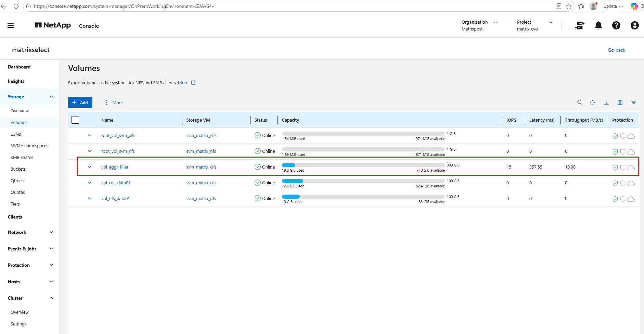Click the cloud backup icon for vol_nfs_data01
This screenshot has height=334, width=644.
(x=631, y=199)
